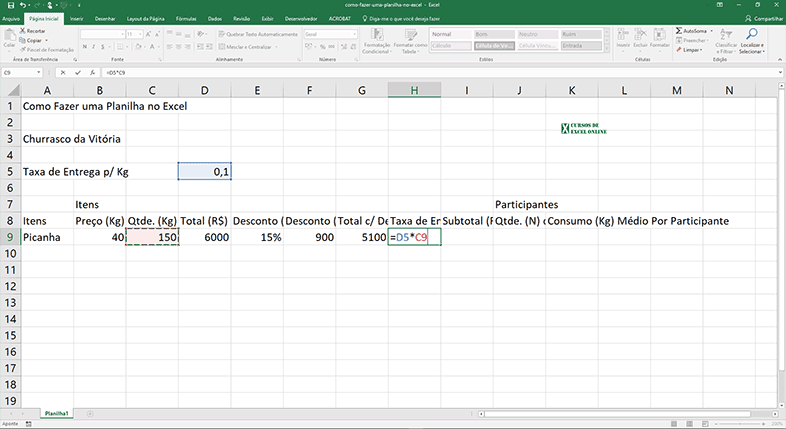Screen dimensions: 786x429
Task: Click the fill color bucket icon
Action: point(137,47)
